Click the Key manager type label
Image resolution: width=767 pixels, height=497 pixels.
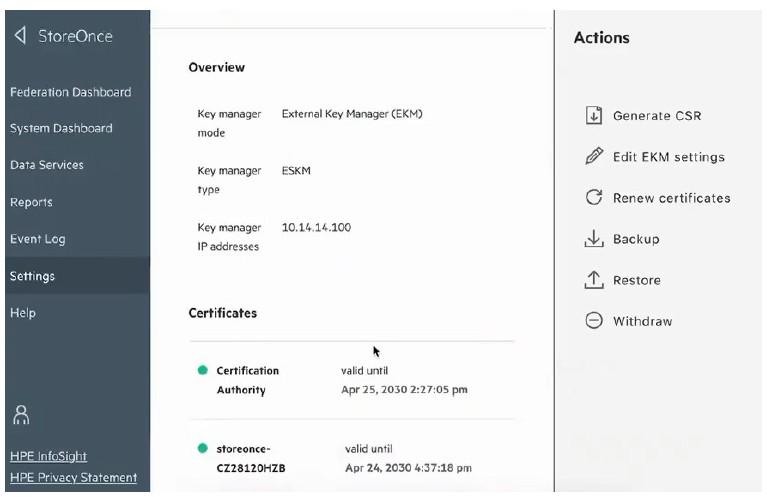[229, 180]
